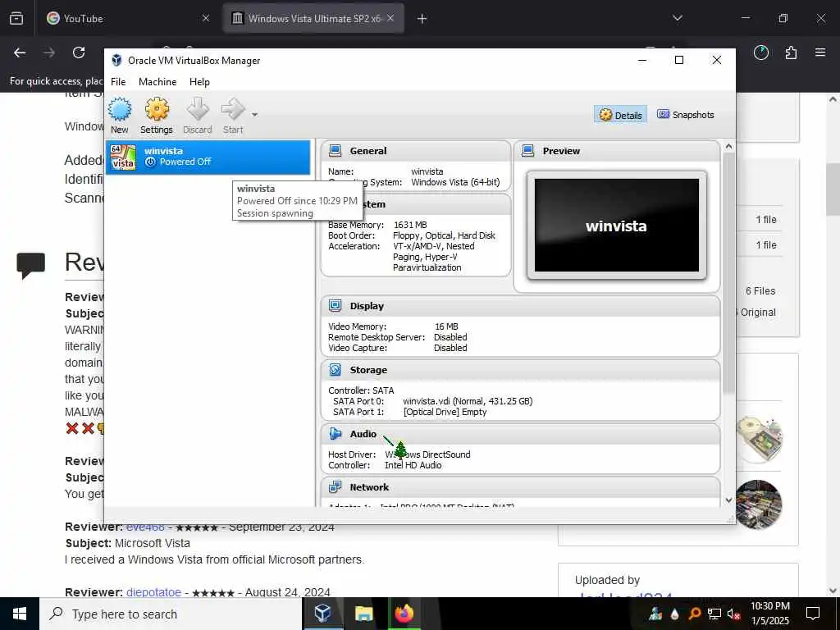The width and height of the screenshot is (840, 630).
Task: Open File Explorer from the taskbar
Action: 363,614
